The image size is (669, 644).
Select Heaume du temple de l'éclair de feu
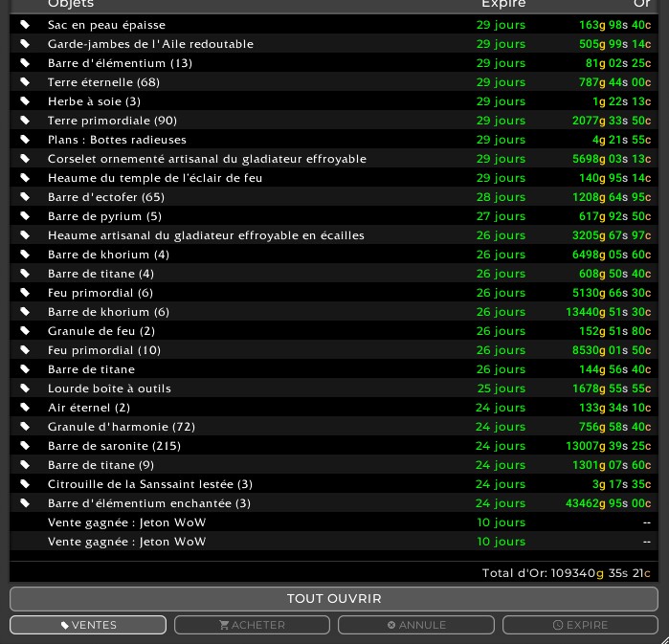pos(334,178)
